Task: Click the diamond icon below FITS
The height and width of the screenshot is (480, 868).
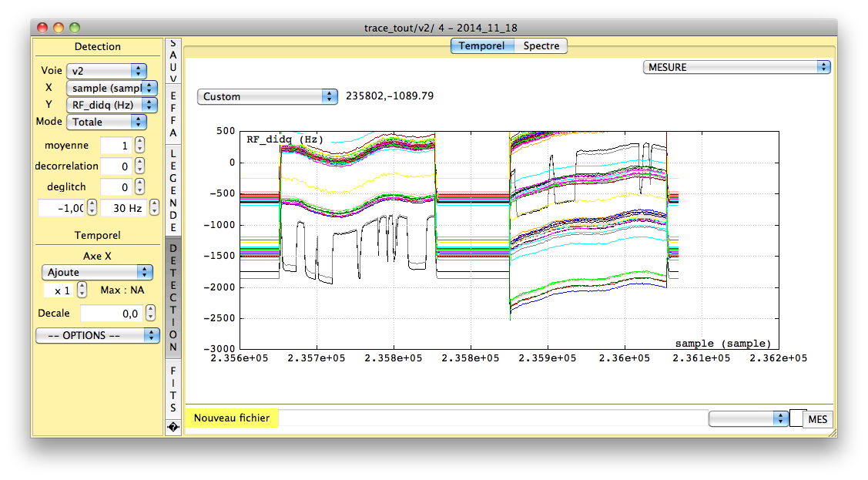Action: coord(173,427)
